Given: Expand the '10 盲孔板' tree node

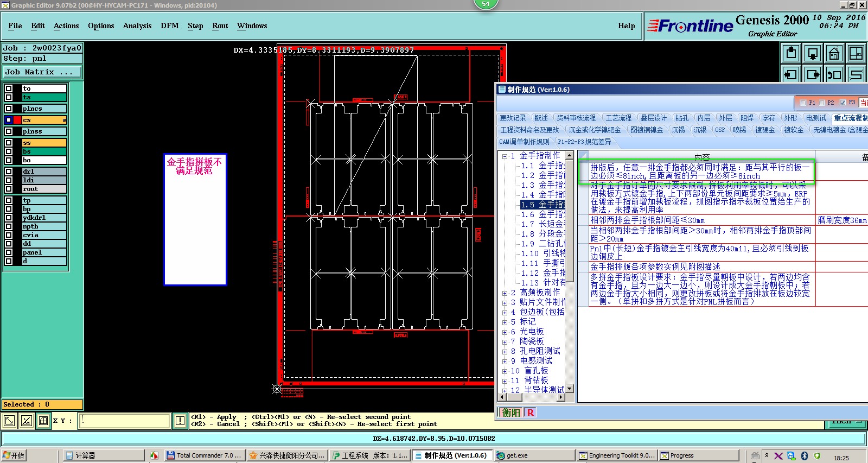Looking at the screenshot, I should pyautogui.click(x=505, y=371).
